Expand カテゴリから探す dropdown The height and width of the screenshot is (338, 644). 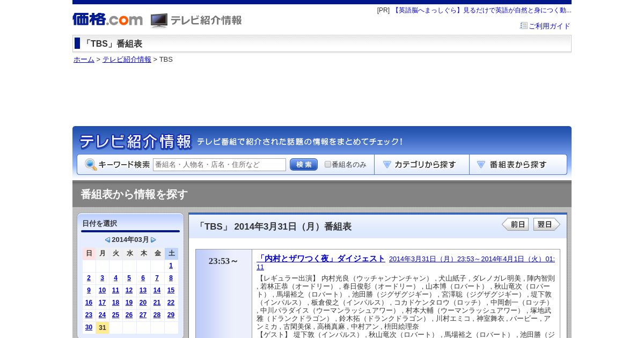pyautogui.click(x=422, y=165)
